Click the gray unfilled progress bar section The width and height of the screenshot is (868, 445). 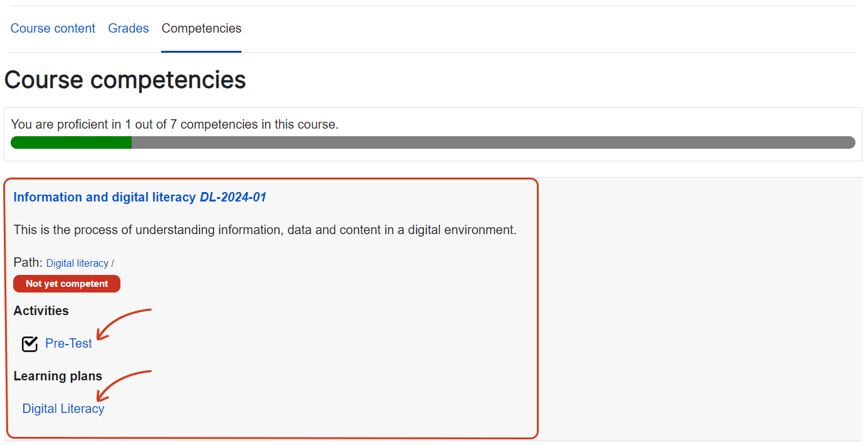(x=492, y=142)
